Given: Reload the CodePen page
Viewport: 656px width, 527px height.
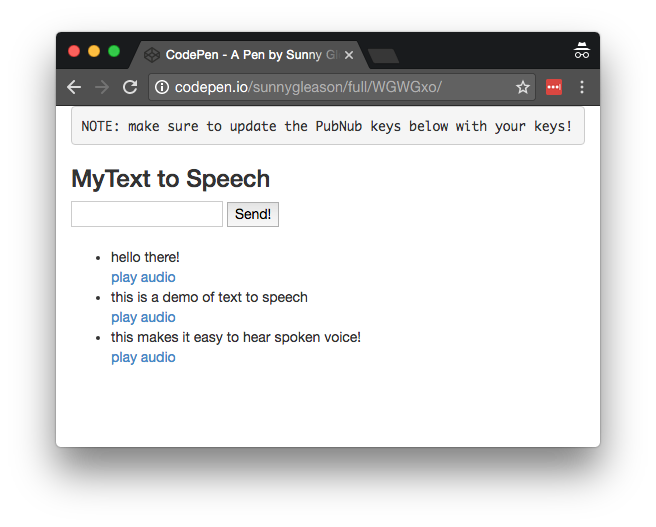Looking at the screenshot, I should coord(130,87).
